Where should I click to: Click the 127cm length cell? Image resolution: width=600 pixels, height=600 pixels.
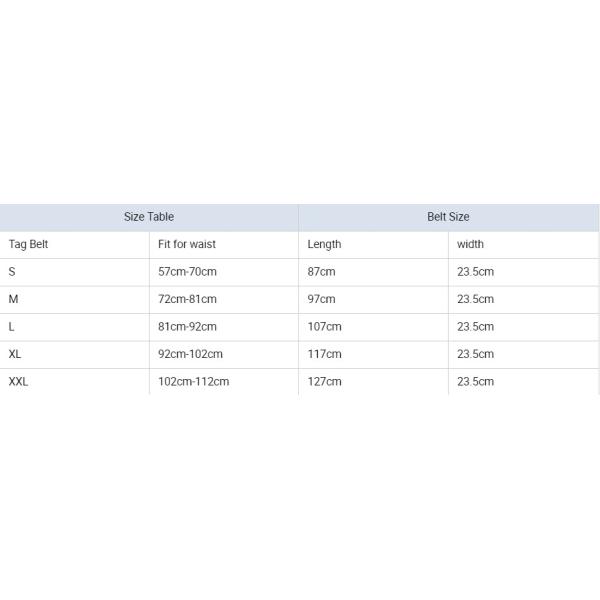pos(324,381)
